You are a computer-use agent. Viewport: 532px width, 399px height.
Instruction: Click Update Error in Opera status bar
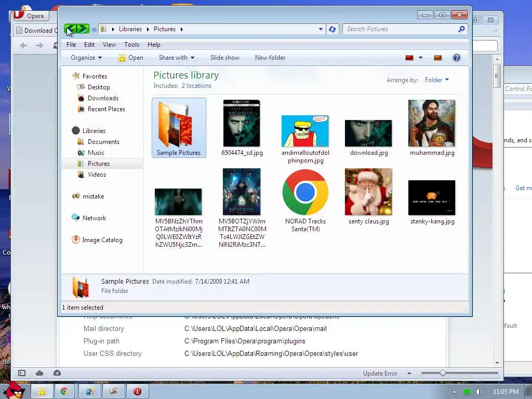click(x=380, y=373)
